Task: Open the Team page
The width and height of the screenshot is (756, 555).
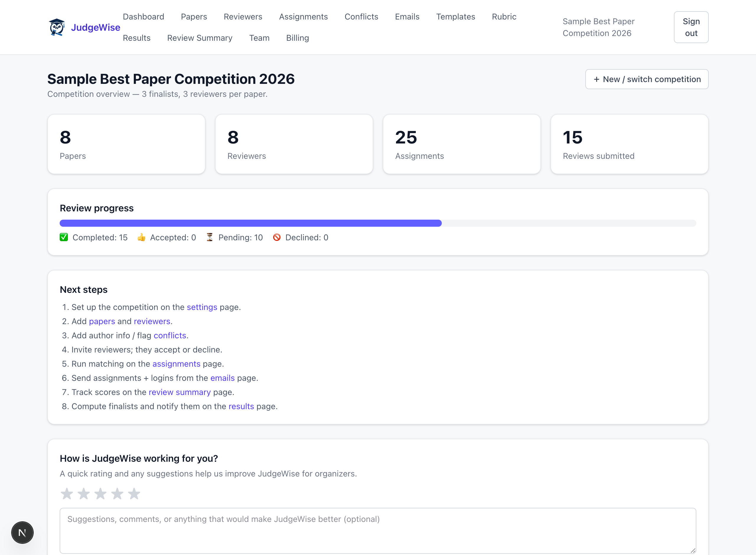Action: 259,38
